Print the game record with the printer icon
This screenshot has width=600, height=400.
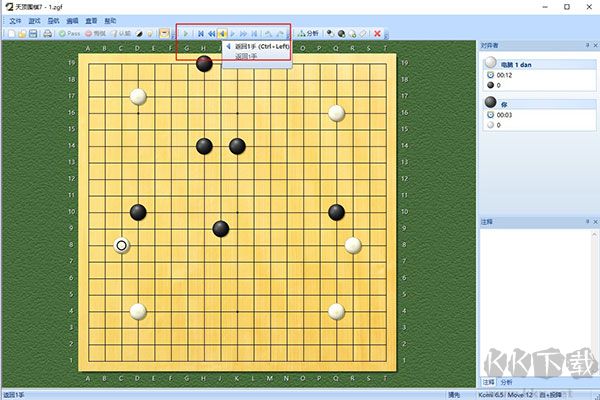[47, 34]
